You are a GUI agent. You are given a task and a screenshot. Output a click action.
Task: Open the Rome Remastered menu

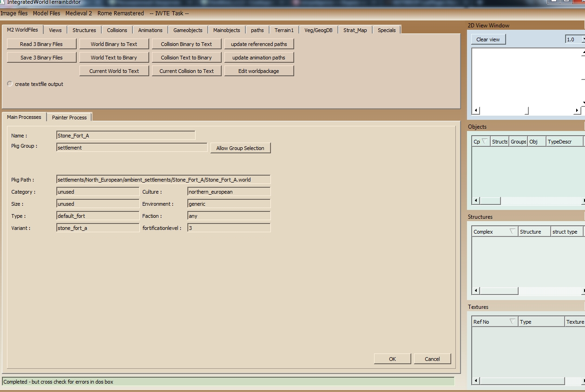pos(120,13)
